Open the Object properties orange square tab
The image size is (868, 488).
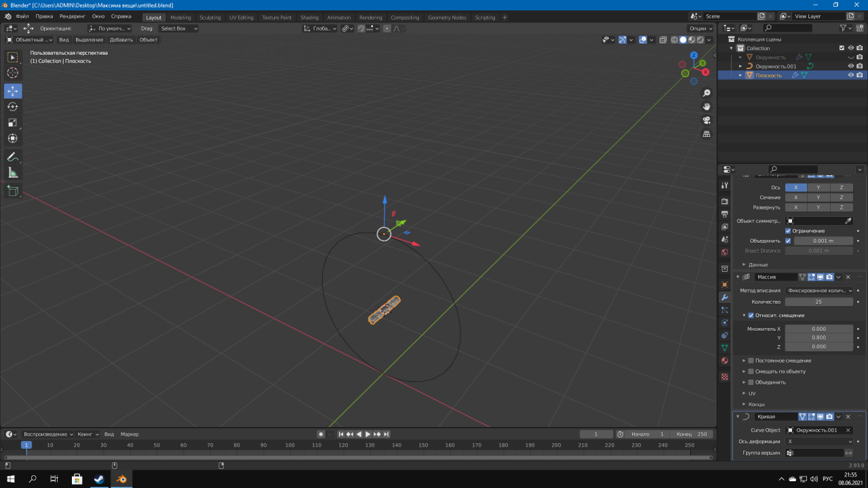[x=724, y=285]
